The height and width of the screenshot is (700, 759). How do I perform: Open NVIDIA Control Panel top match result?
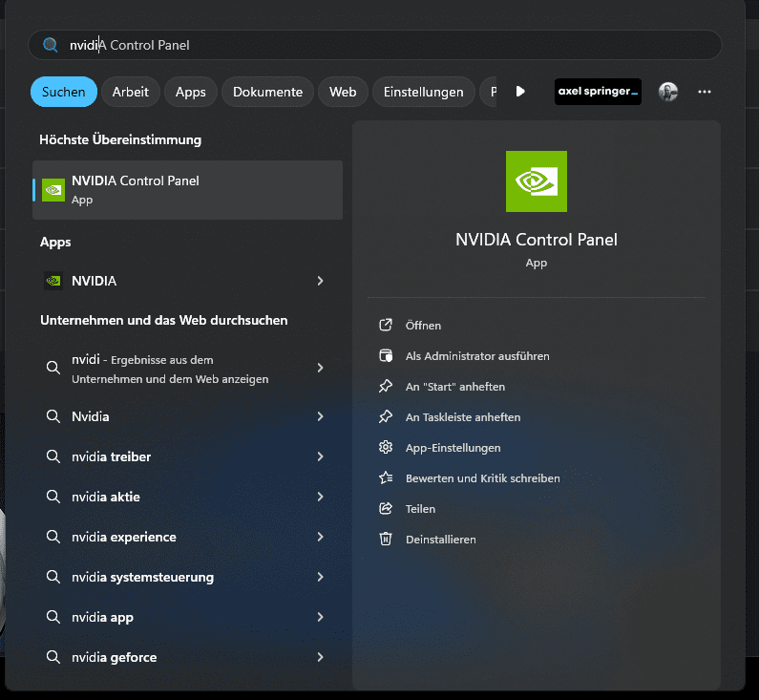187,190
